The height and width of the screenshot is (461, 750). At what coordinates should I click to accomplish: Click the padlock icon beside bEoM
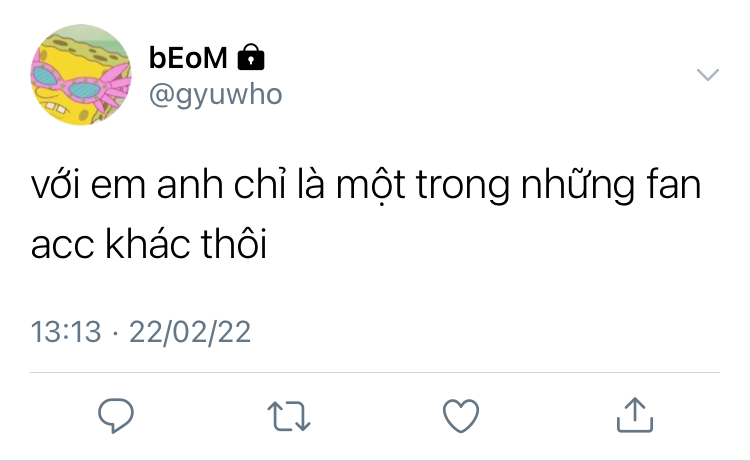pos(251,57)
